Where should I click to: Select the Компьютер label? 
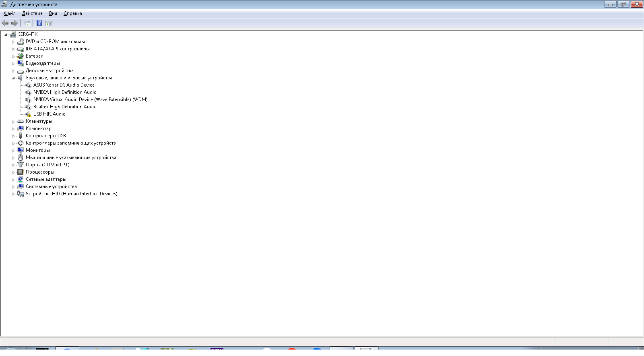coord(39,128)
